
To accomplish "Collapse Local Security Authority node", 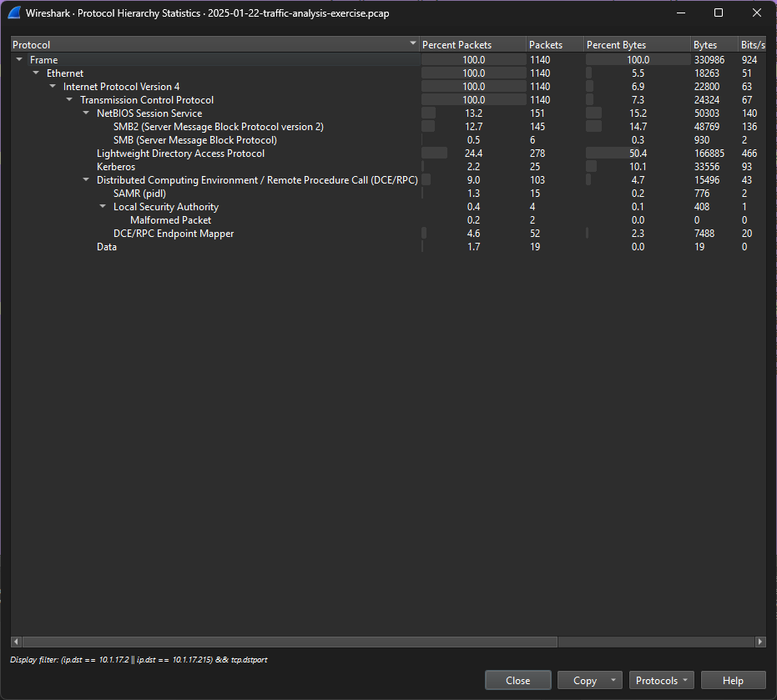I will coord(103,207).
